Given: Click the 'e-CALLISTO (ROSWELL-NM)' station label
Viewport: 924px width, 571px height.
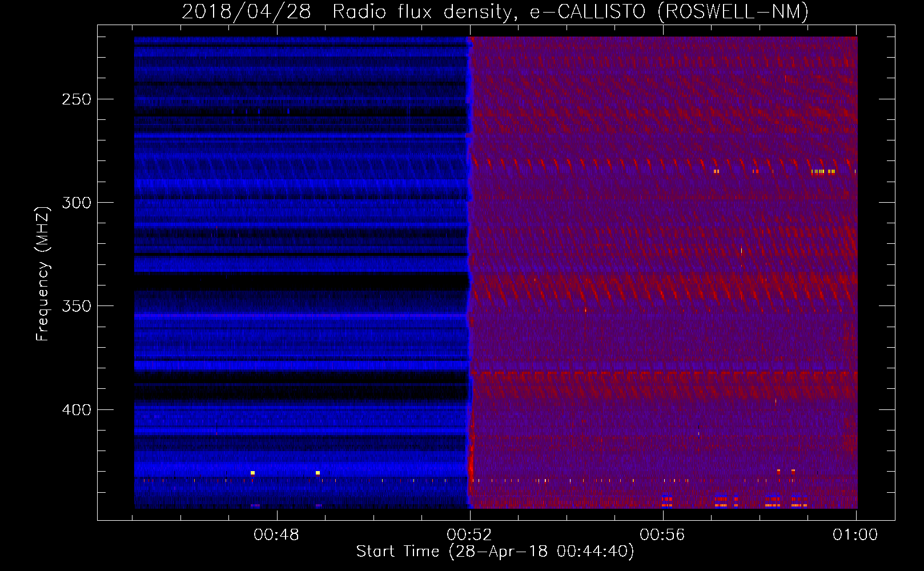Looking at the screenshot, I should coord(669,11).
